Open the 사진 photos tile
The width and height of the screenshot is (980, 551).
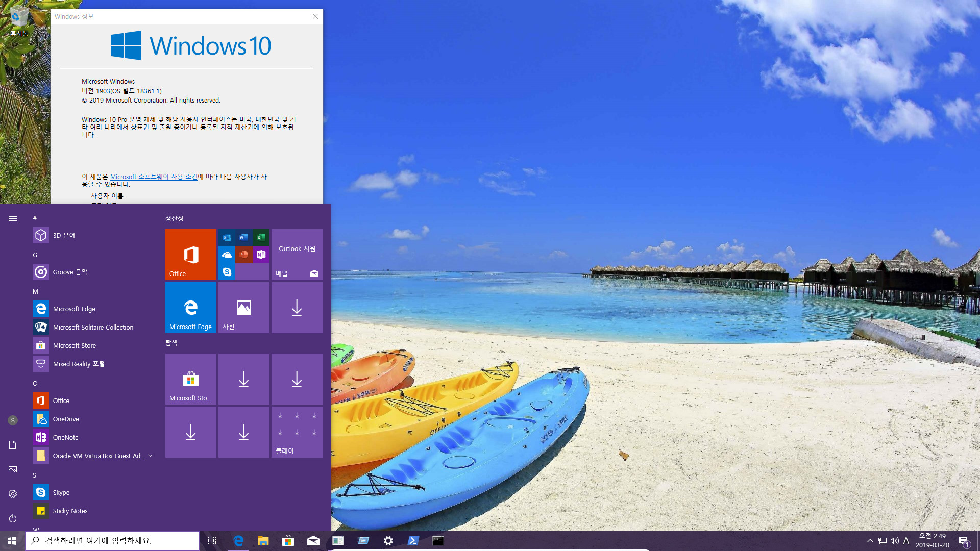(244, 308)
